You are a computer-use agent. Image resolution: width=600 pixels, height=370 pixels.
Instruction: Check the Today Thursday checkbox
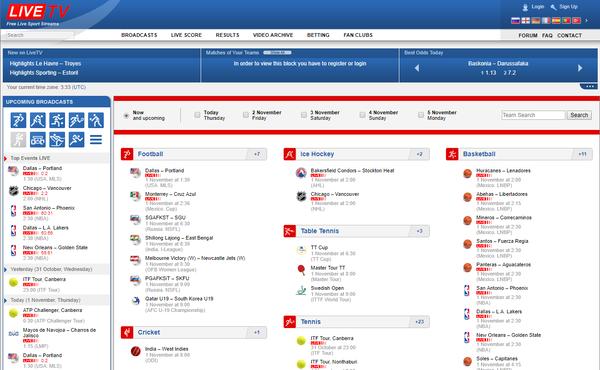click(197, 115)
